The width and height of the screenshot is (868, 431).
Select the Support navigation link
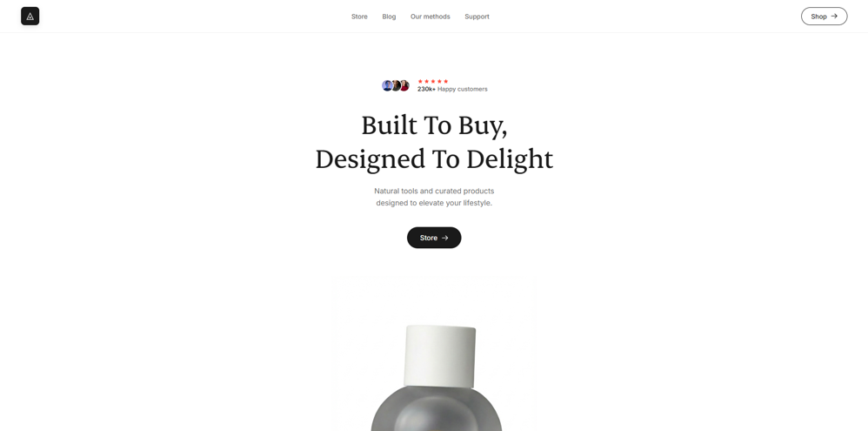tap(477, 17)
